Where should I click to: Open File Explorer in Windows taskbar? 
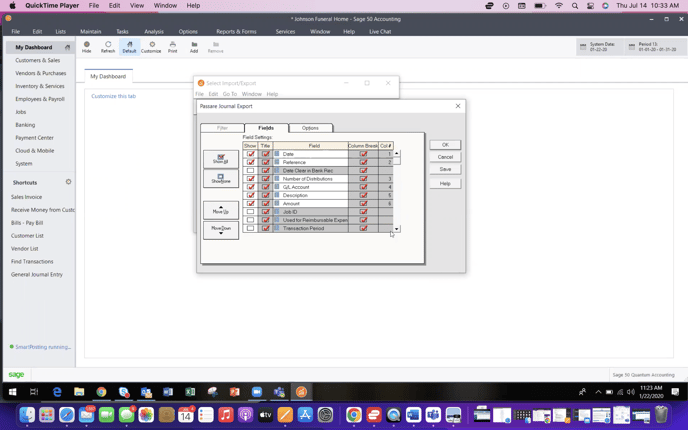coord(79,392)
